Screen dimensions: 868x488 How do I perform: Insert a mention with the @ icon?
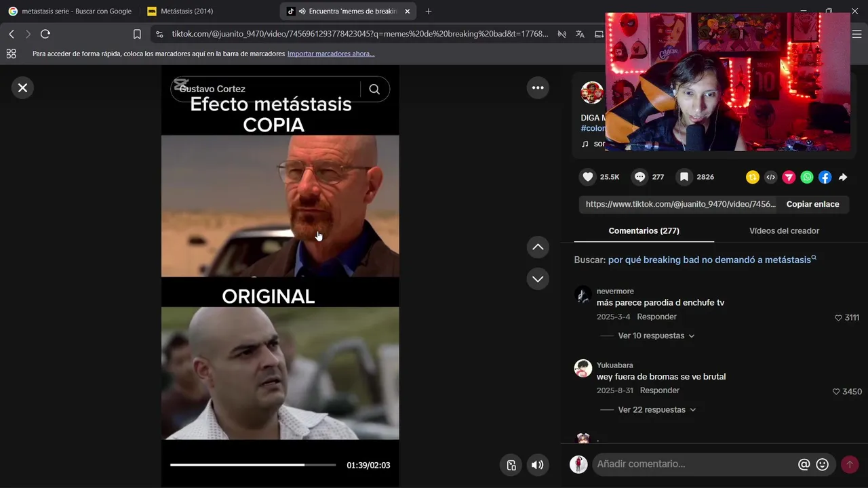(804, 464)
